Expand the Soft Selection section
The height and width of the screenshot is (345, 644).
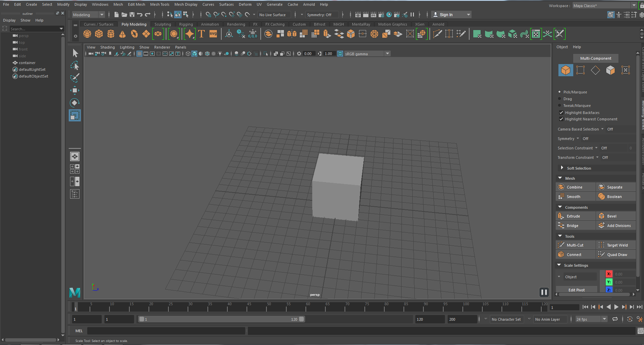point(562,168)
